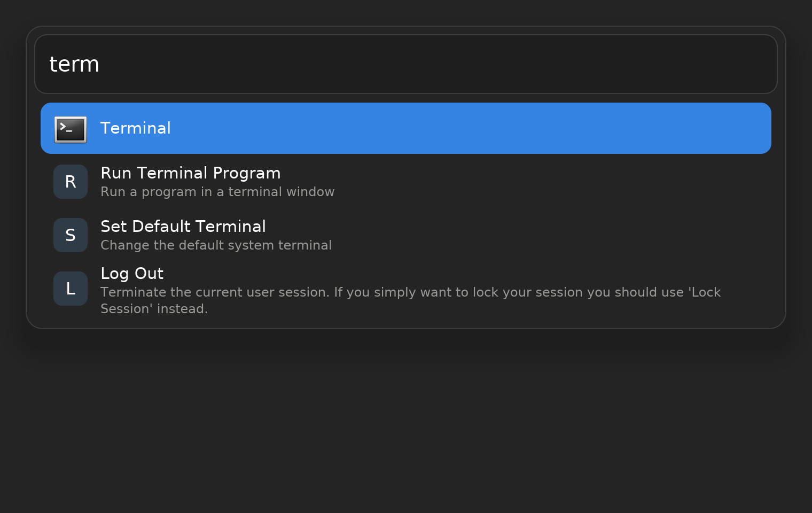
Task: Click 'Run a program in a terminal window' description
Action: tap(217, 192)
